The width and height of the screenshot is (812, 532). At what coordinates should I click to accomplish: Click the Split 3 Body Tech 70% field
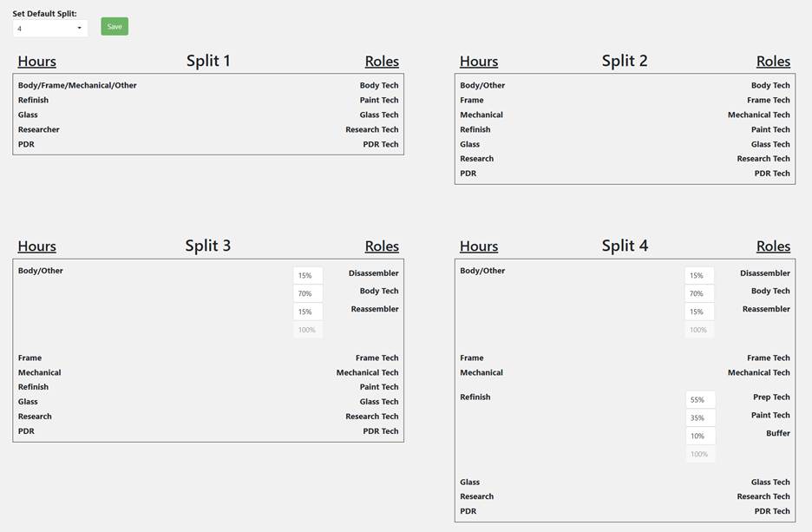point(307,294)
